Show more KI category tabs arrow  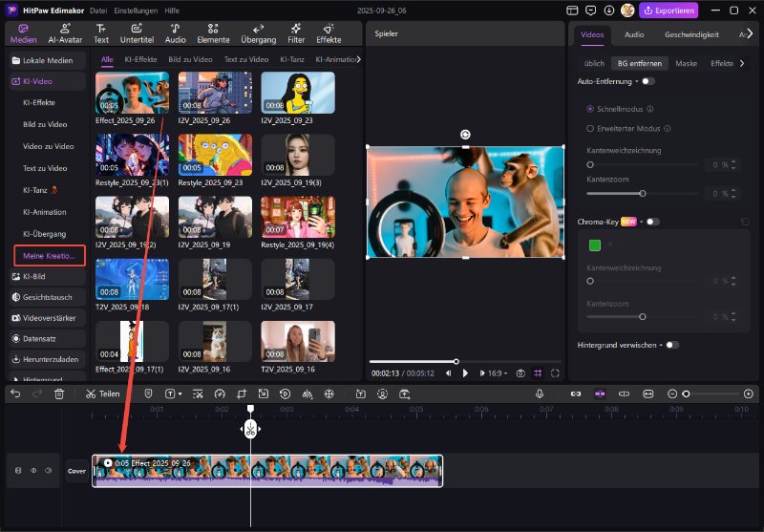click(359, 59)
